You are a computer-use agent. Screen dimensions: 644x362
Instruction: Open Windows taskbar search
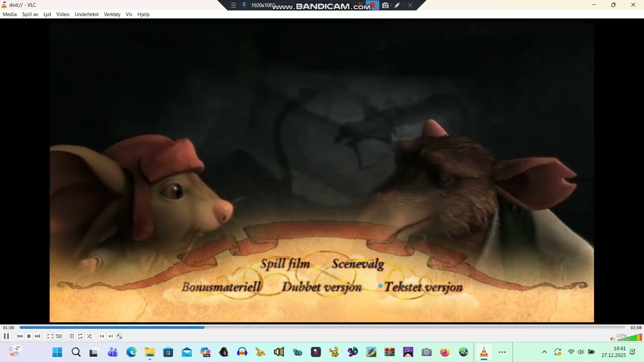pyautogui.click(x=76, y=352)
